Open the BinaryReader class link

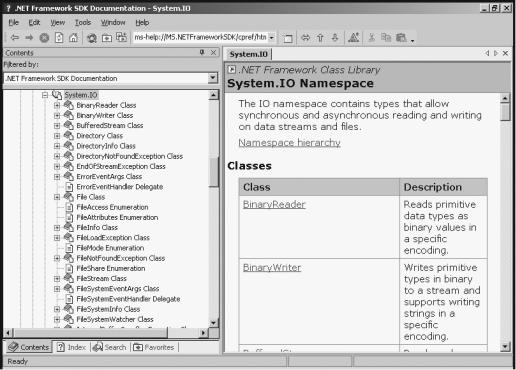tap(274, 204)
